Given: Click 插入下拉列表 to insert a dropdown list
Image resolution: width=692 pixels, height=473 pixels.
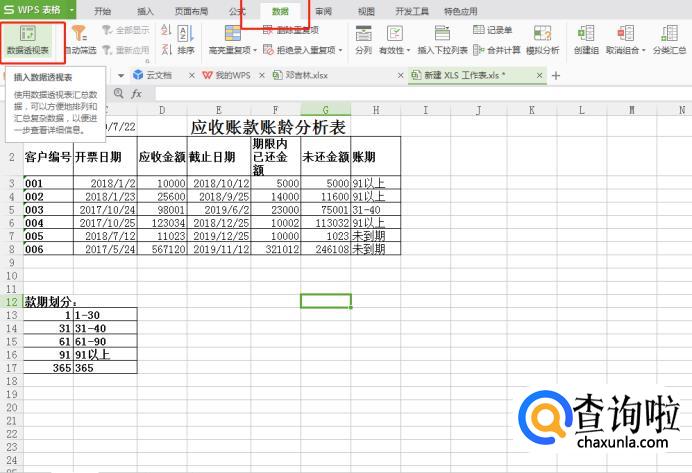Looking at the screenshot, I should 442,41.
